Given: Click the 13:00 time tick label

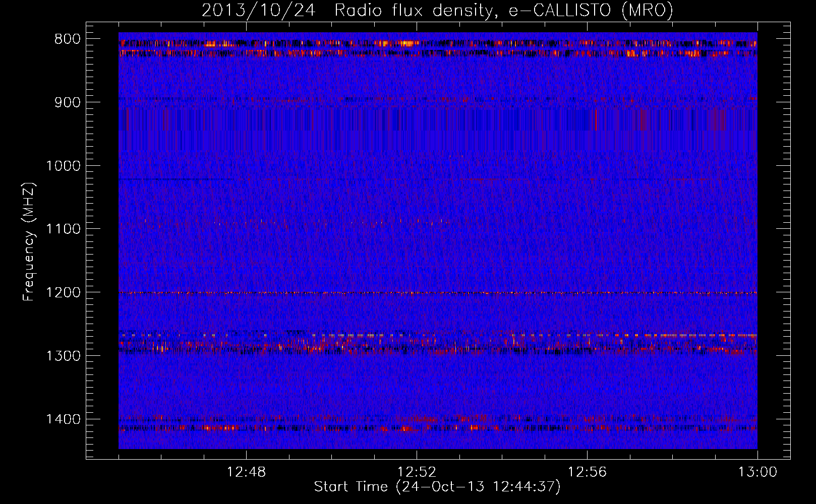Looking at the screenshot, I should coord(757,472).
